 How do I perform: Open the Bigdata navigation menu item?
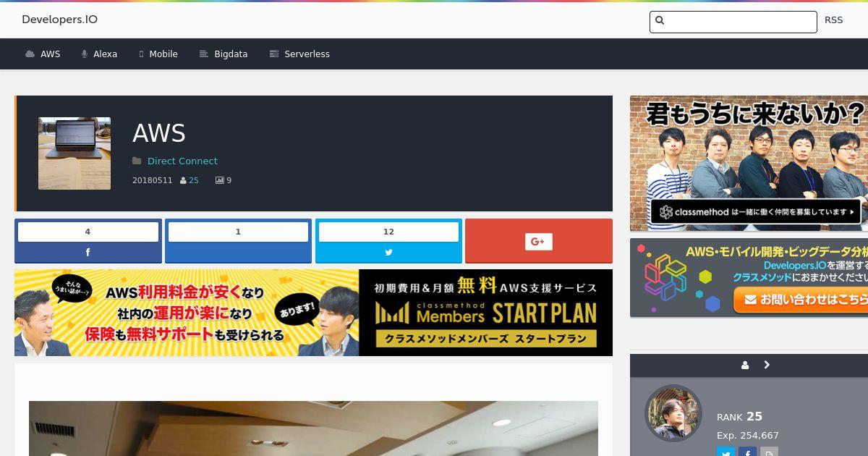click(x=224, y=54)
